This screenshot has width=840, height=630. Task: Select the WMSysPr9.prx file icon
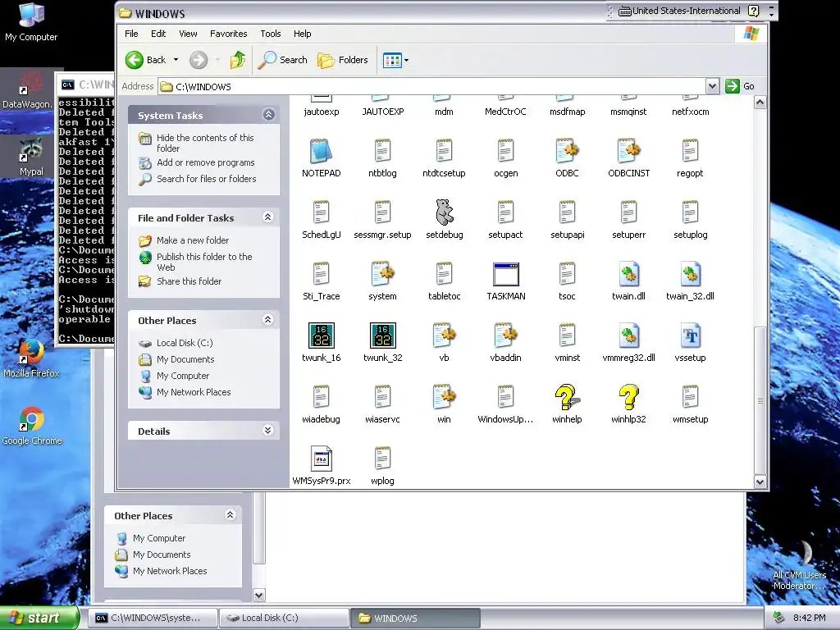tap(321, 459)
